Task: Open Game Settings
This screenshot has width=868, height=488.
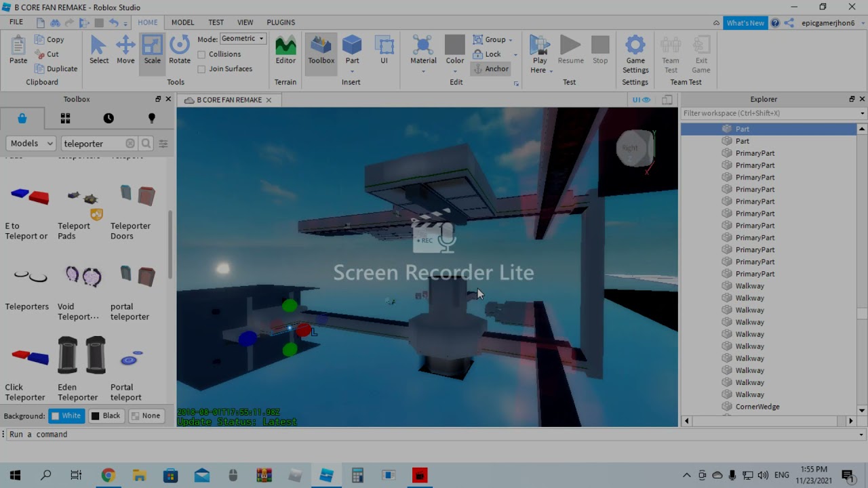Action: coord(635,54)
